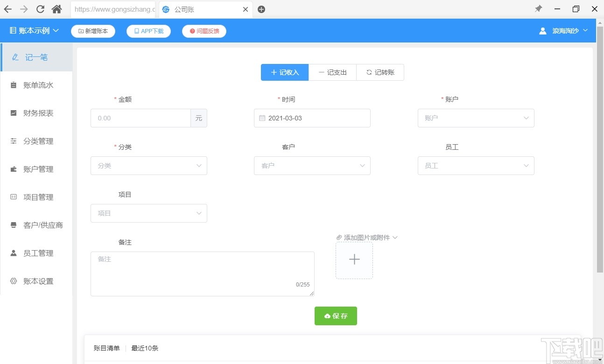Screen dimensions: 604x364
Task: Select the 记收入 income mode
Action: pyautogui.click(x=284, y=72)
